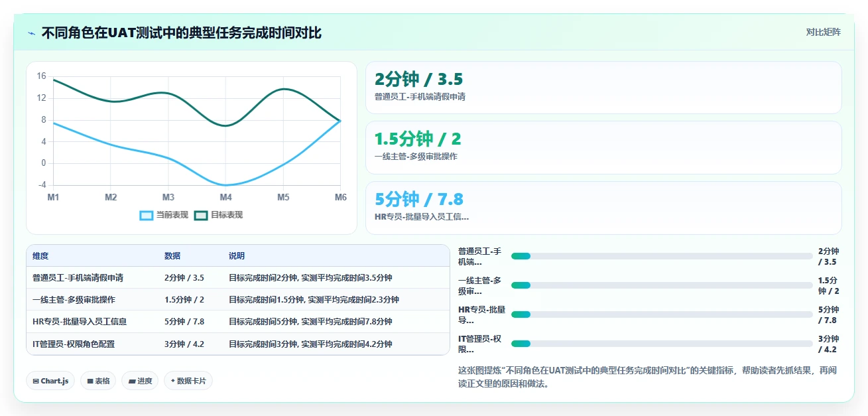Select the 2分钟 / 3.5 metric card
The image size is (868, 416).
tap(603, 88)
